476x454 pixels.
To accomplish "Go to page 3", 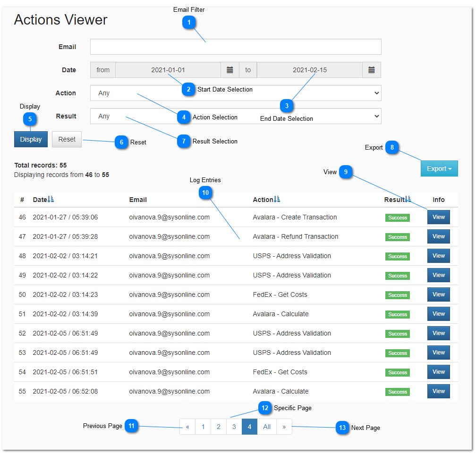I will [x=234, y=427].
